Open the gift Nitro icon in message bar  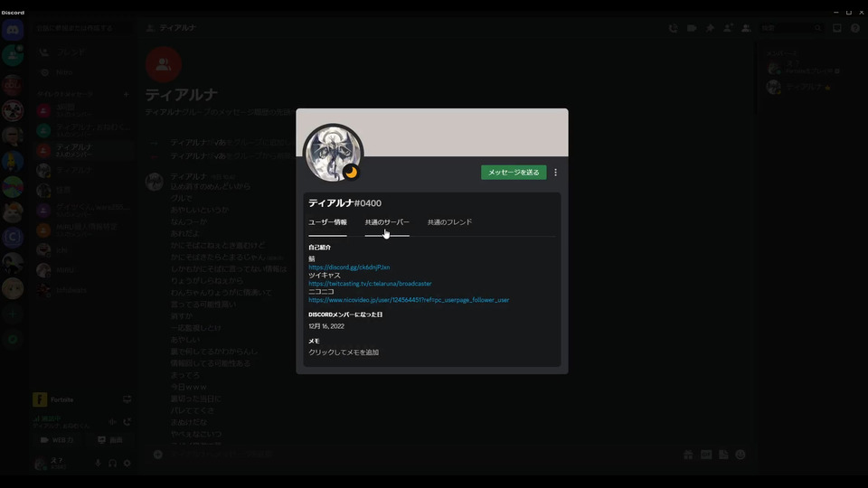[688, 455]
